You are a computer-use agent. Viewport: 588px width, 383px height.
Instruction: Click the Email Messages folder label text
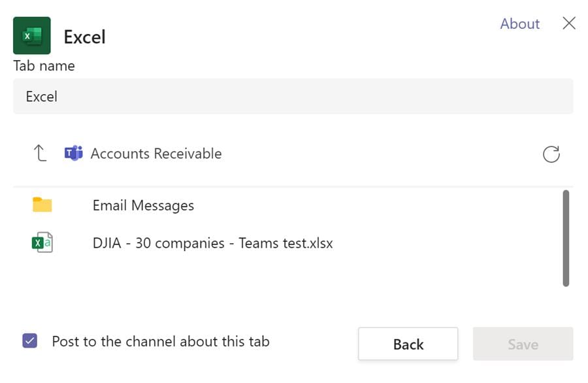tap(142, 205)
